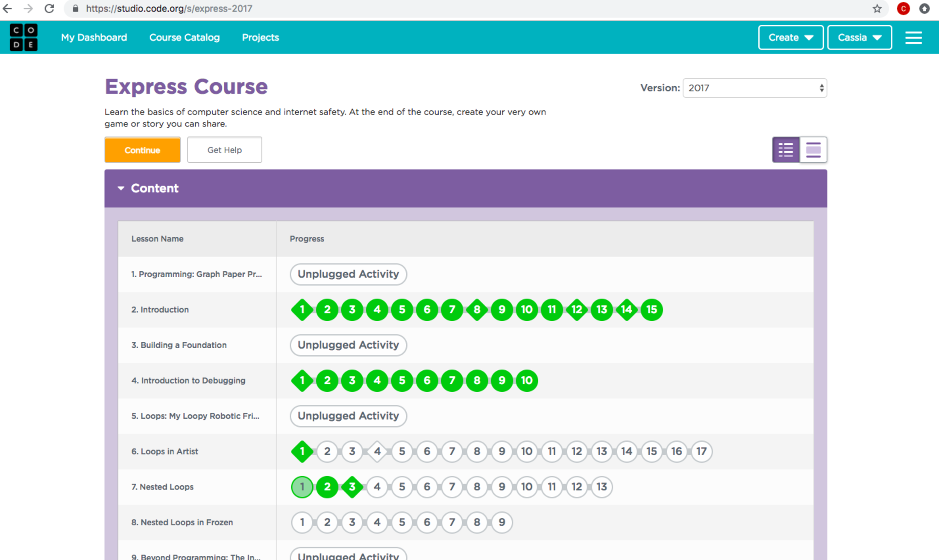Open the hamburger menu icon
Viewport: 939px width, 560px height.
click(x=913, y=38)
